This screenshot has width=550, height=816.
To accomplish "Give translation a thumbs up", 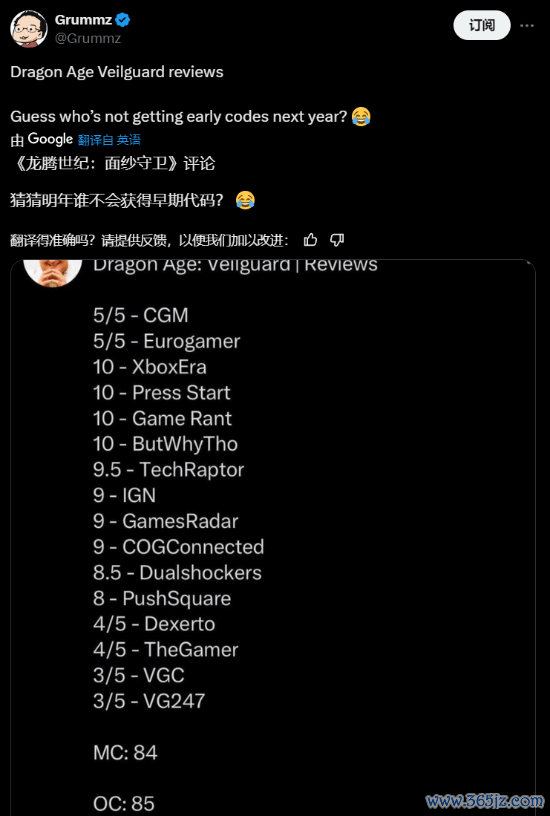I will pos(310,240).
